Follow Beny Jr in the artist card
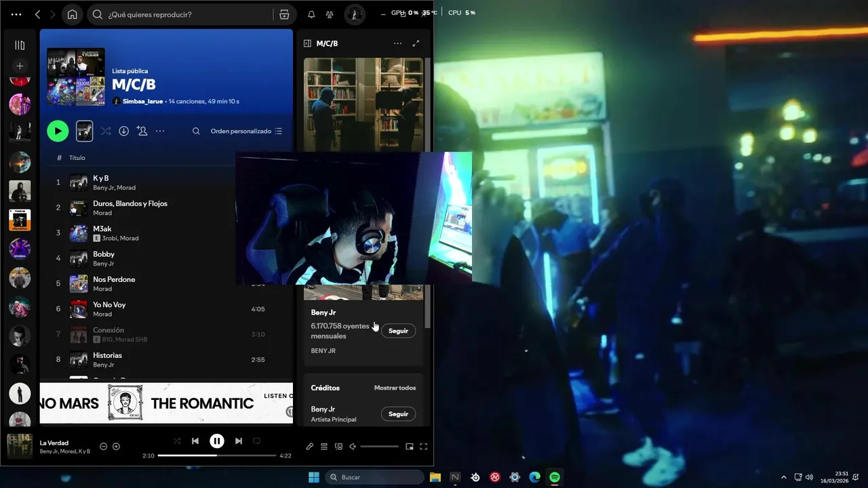The width and height of the screenshot is (868, 488). (x=398, y=331)
